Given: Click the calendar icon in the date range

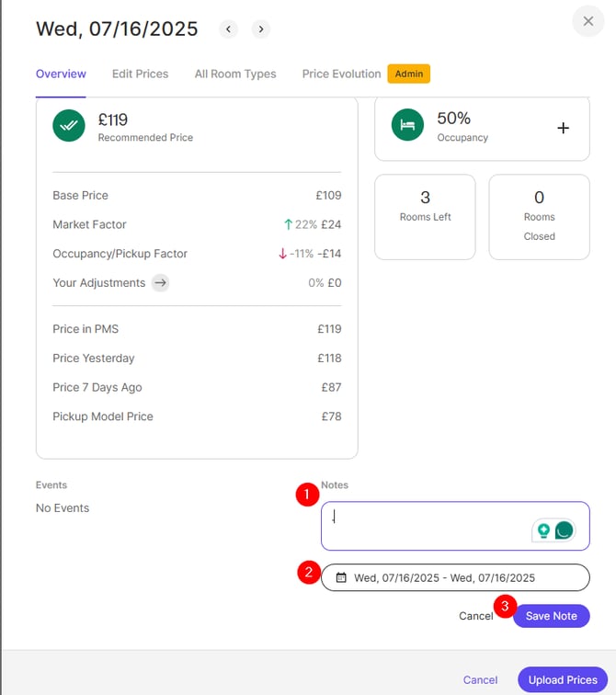Looking at the screenshot, I should click(x=341, y=578).
